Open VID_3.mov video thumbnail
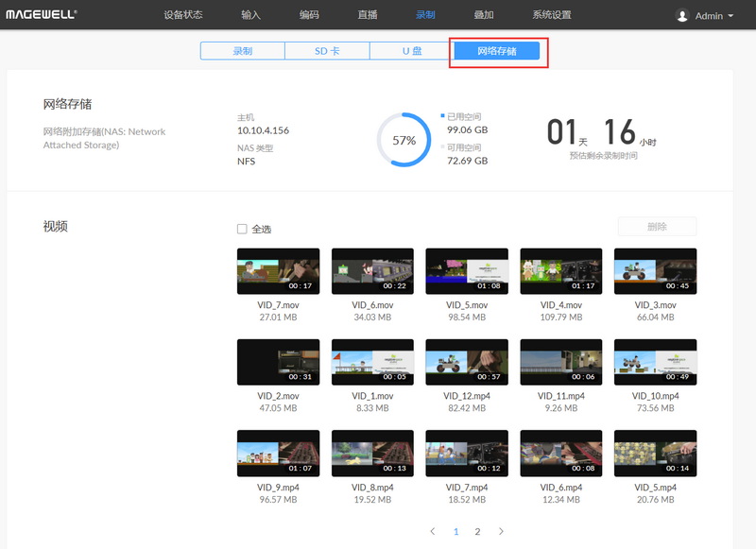The width and height of the screenshot is (756, 549). tap(655, 271)
